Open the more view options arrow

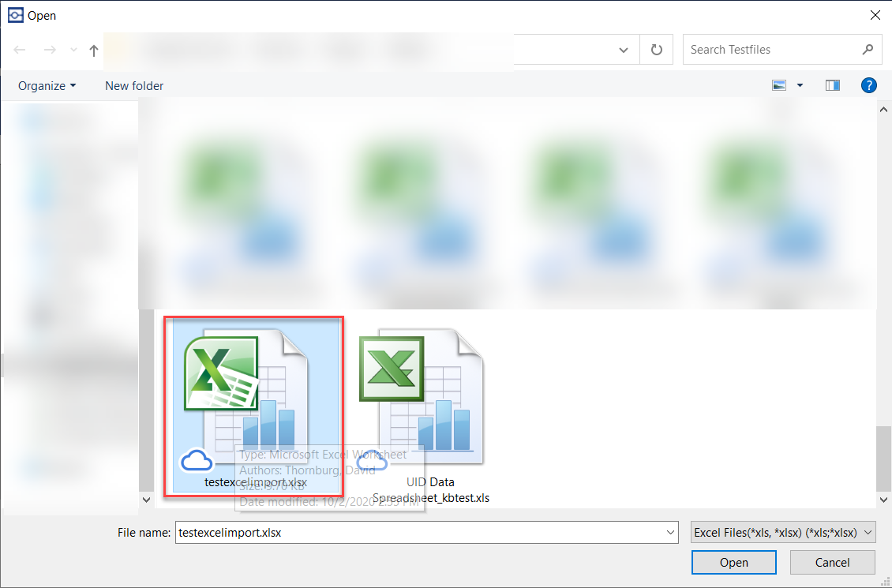tap(800, 85)
